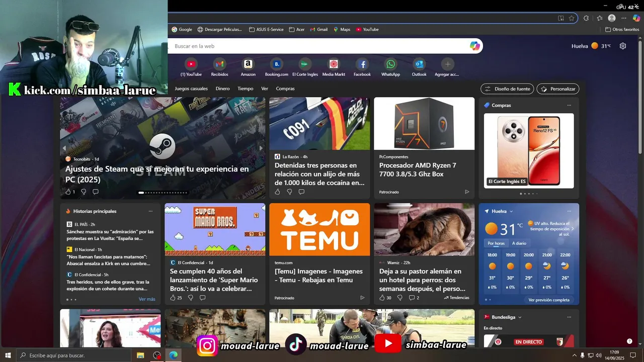Switch weather to A diario tab
This screenshot has height=362, width=644.
[x=519, y=243]
